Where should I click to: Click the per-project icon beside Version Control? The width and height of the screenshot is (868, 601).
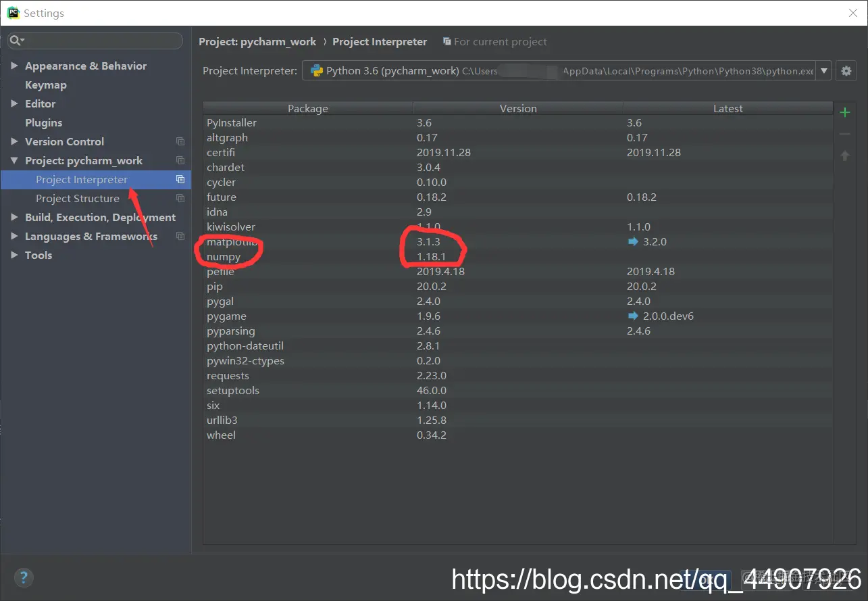click(180, 141)
